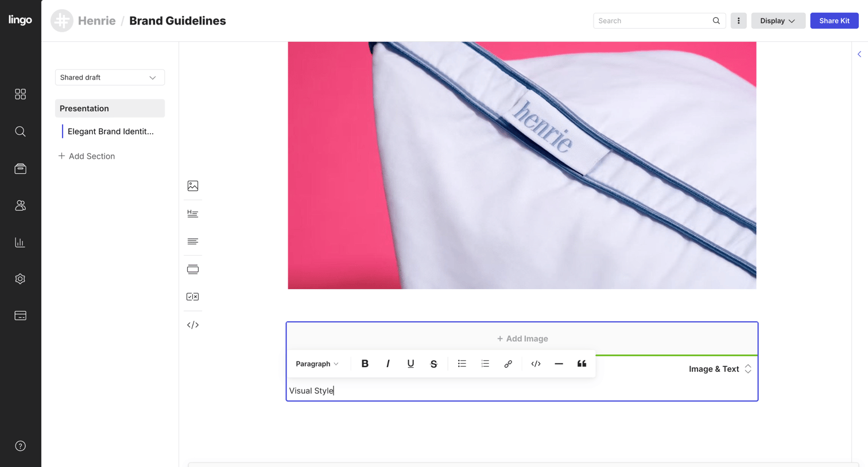
Task: Open the Lingo logo home
Action: pyautogui.click(x=20, y=20)
